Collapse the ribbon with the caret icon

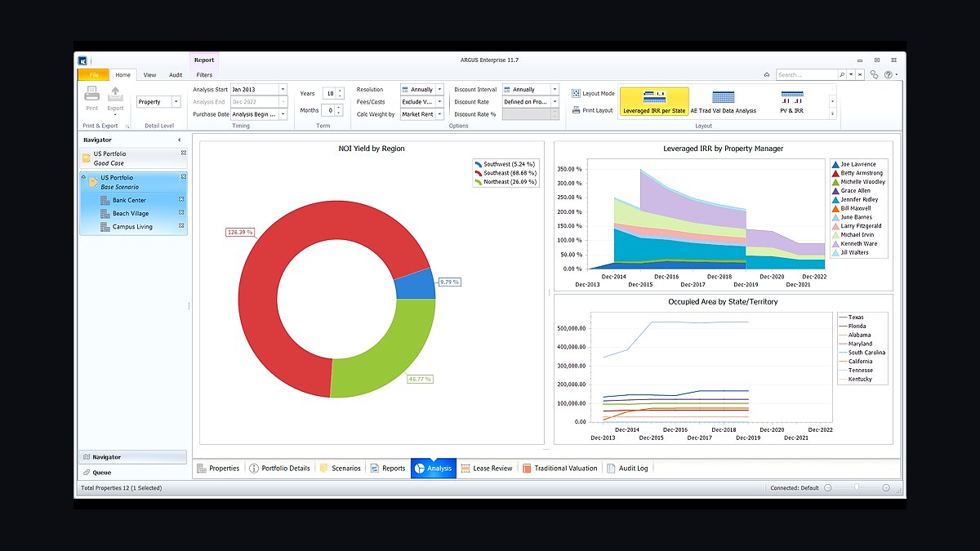click(x=767, y=74)
